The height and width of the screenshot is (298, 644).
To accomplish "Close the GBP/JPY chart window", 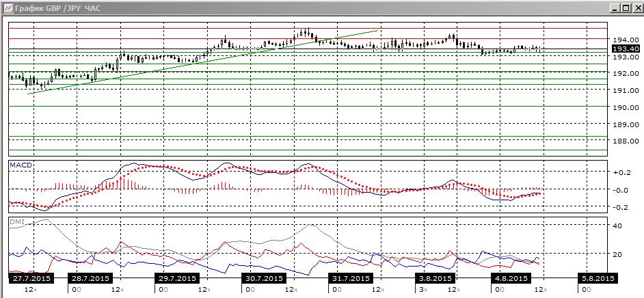I will coord(635,8).
